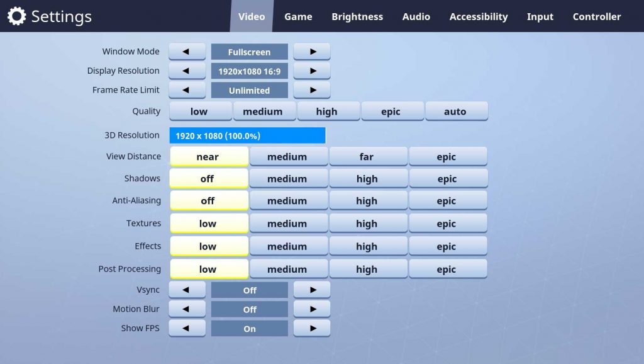Select medium View Distance

[289, 156]
